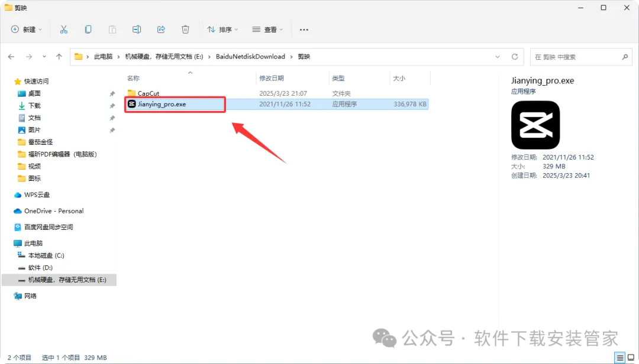The width and height of the screenshot is (639, 364).
Task: Click the search magnifier icon
Action: [x=625, y=57]
